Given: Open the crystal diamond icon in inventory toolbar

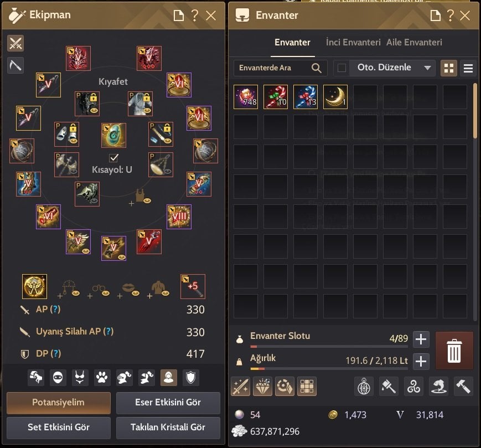Looking at the screenshot, I should click(262, 386).
